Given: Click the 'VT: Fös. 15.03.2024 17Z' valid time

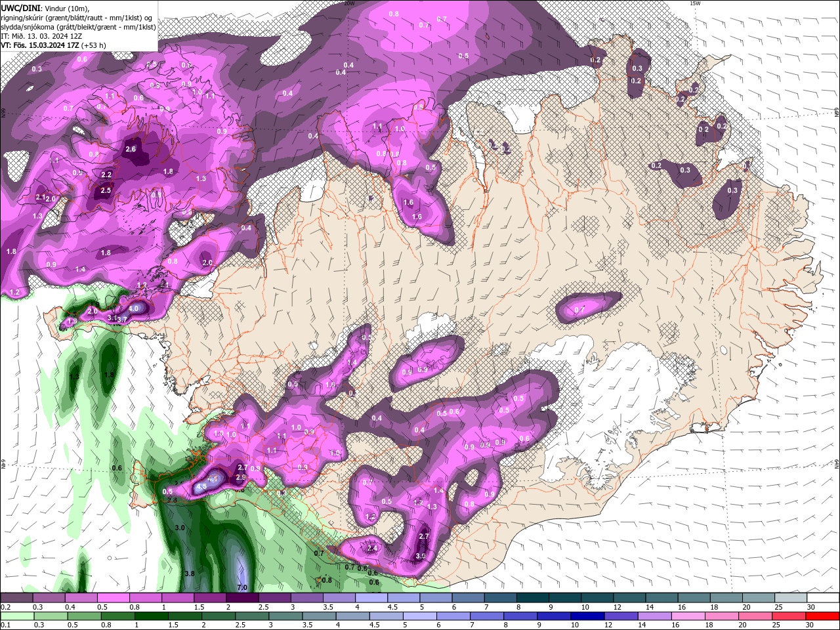Looking at the screenshot, I should pos(40,45).
